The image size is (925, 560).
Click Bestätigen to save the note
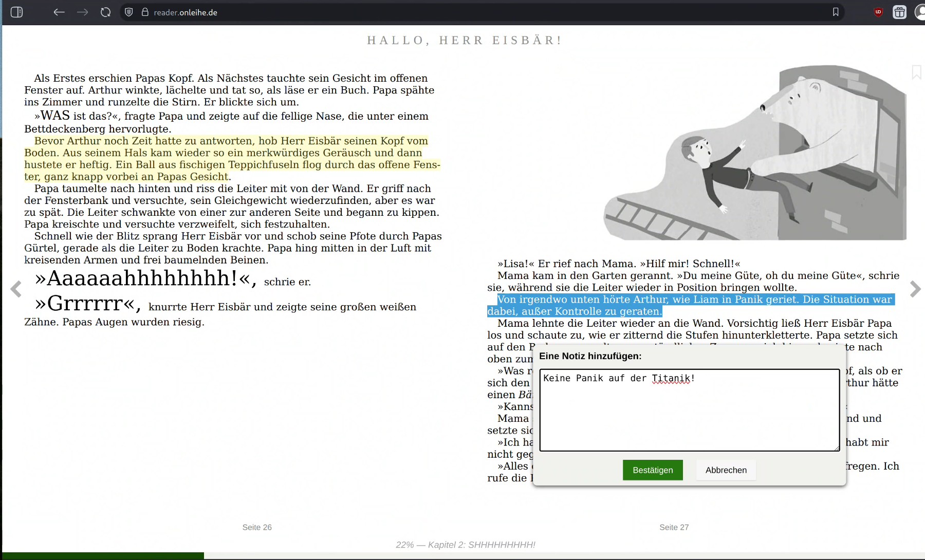tap(653, 470)
